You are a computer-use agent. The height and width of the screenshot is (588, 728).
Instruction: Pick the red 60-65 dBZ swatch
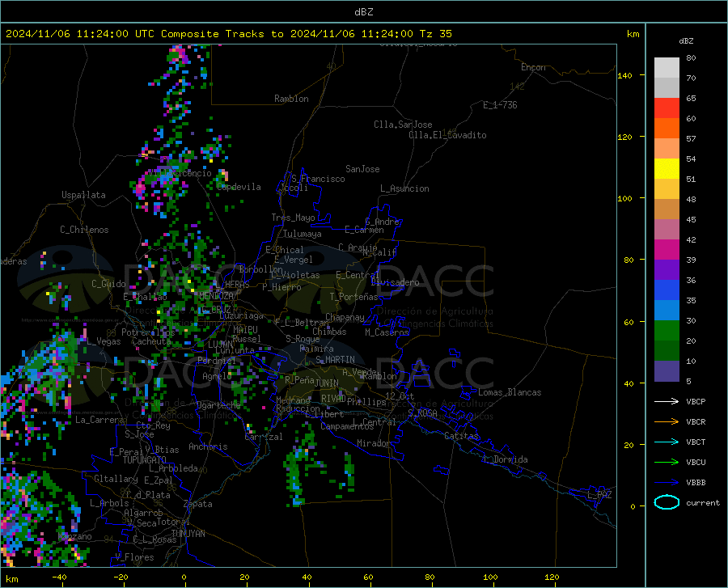click(667, 108)
